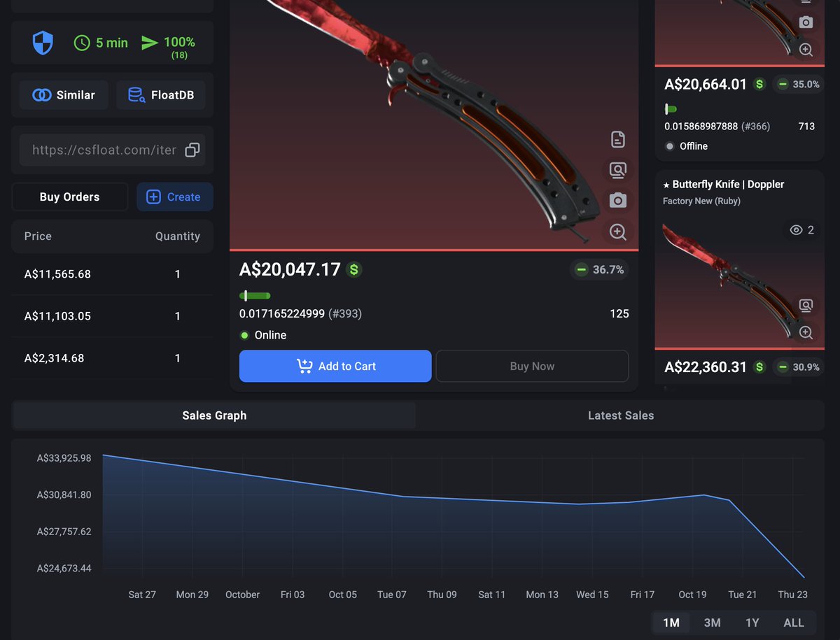Switch to the Latest Sales tab
The width and height of the screenshot is (840, 640).
pos(621,415)
